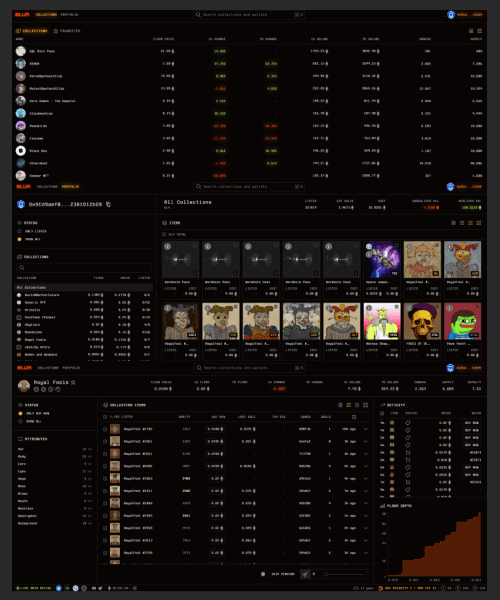Check the box for the first RoyalFool listing
This screenshot has width=500, height=600.
click(x=105, y=429)
